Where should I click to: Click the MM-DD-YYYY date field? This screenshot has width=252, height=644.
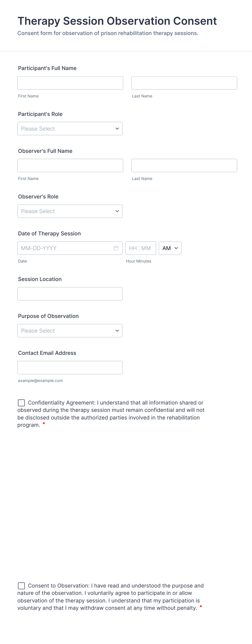65,248
